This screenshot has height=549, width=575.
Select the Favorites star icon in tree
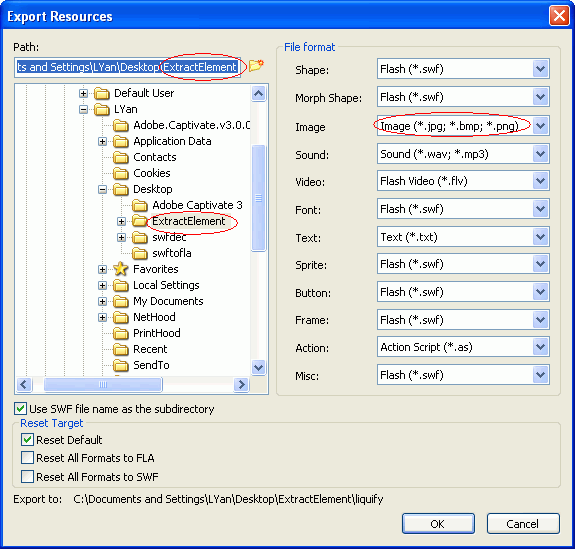point(120,269)
